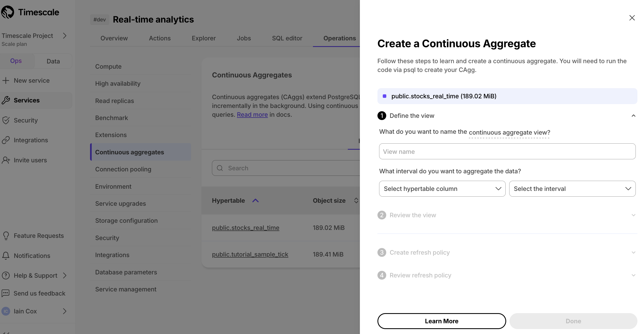644x334 pixels.
Task: Click the Services wrench icon
Action: (x=6, y=100)
